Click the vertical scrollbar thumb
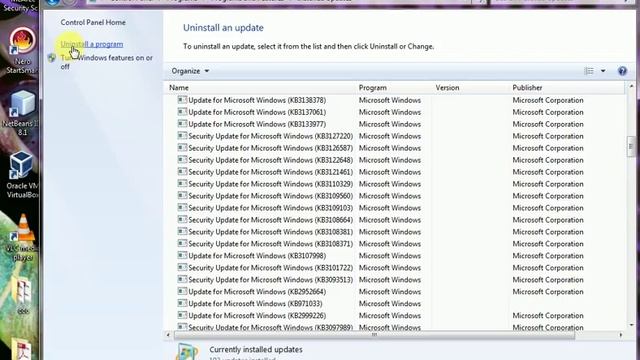Viewport: 640px width, 360px height. 631,147
